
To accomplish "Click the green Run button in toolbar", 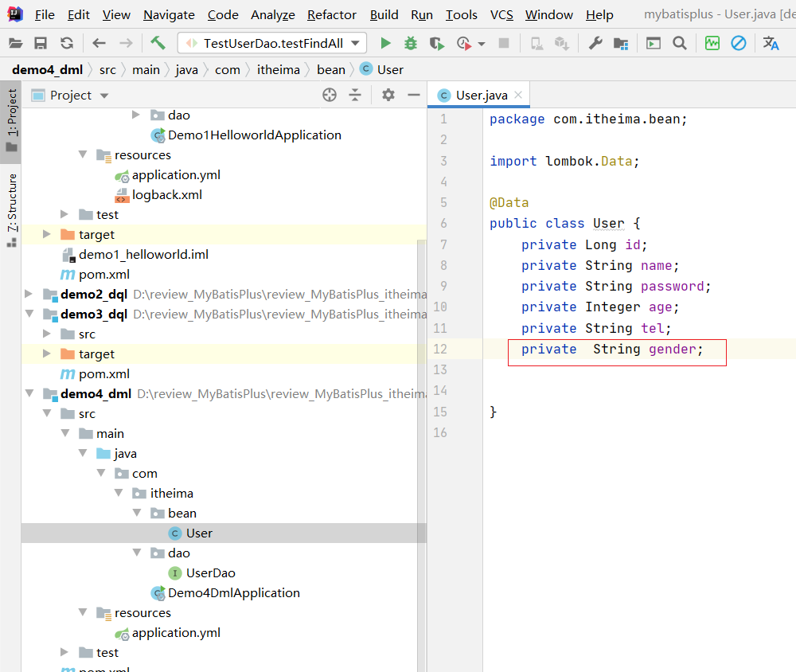I will pos(386,43).
